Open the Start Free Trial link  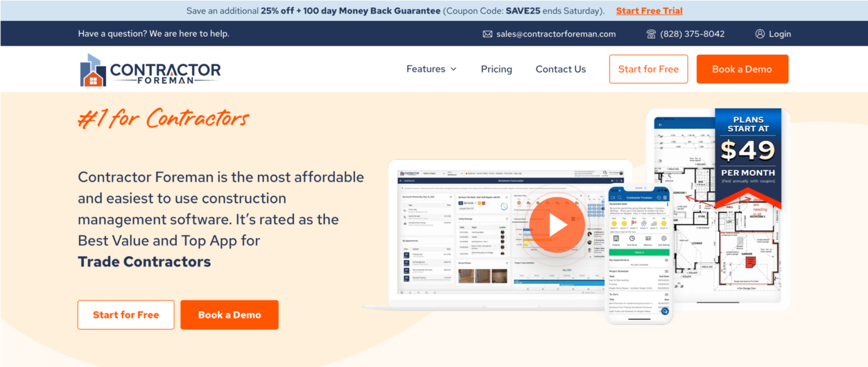(649, 10)
